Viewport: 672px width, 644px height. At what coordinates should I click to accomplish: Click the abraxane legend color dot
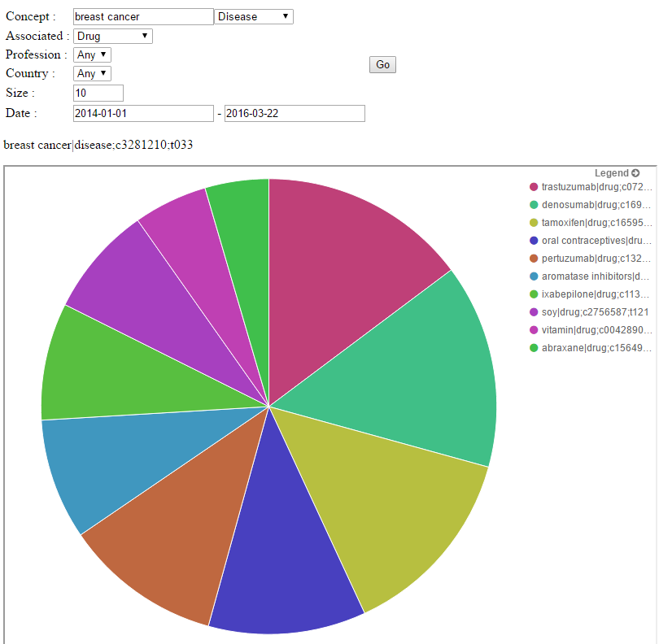[534, 348]
